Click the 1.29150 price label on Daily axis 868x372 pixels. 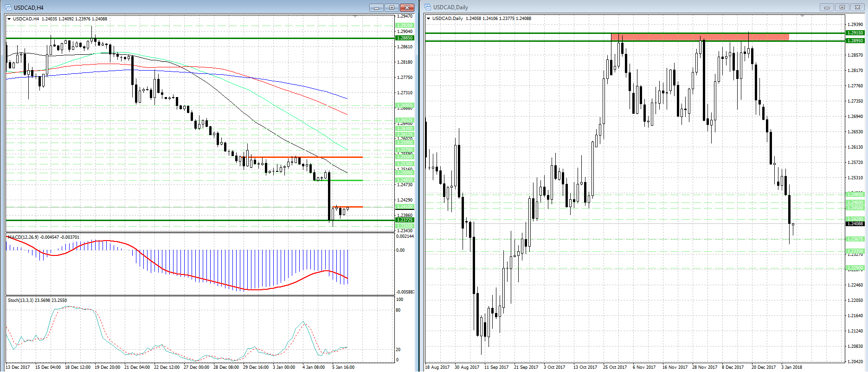855,33
